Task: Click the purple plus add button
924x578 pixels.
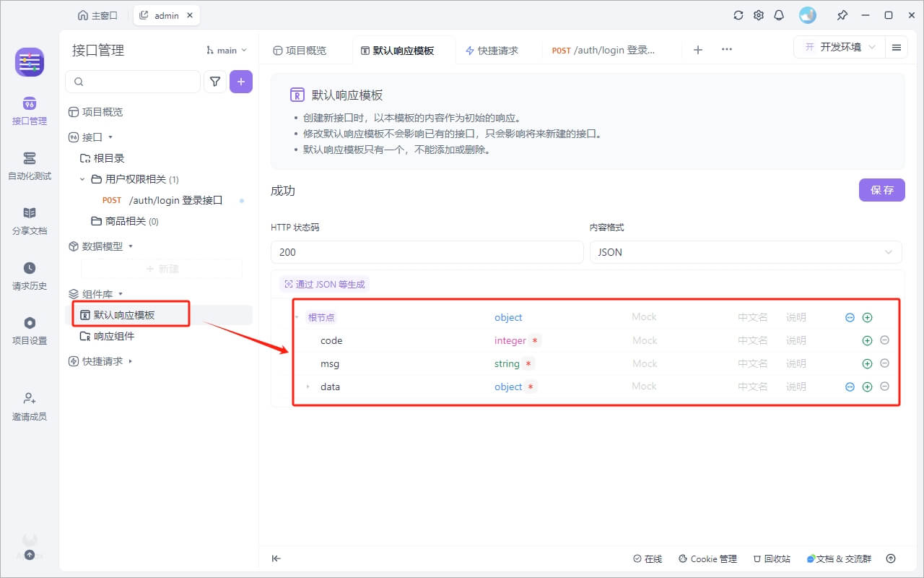Action: click(x=241, y=82)
